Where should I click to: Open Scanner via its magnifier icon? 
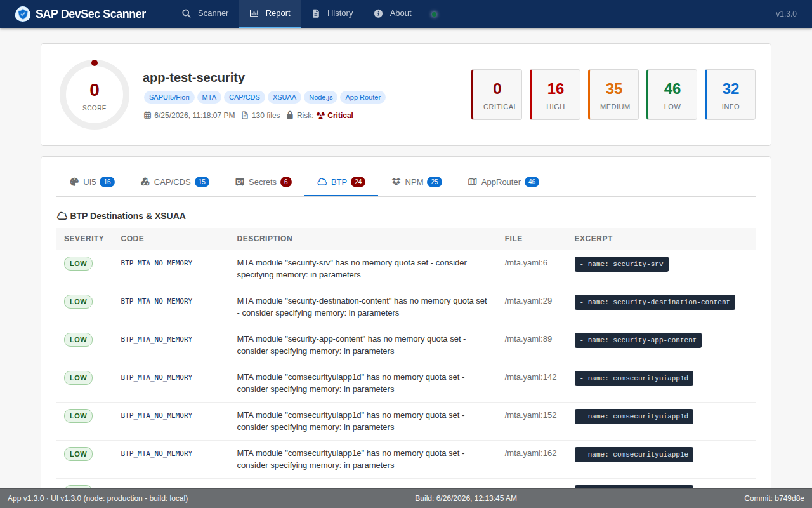click(x=187, y=13)
